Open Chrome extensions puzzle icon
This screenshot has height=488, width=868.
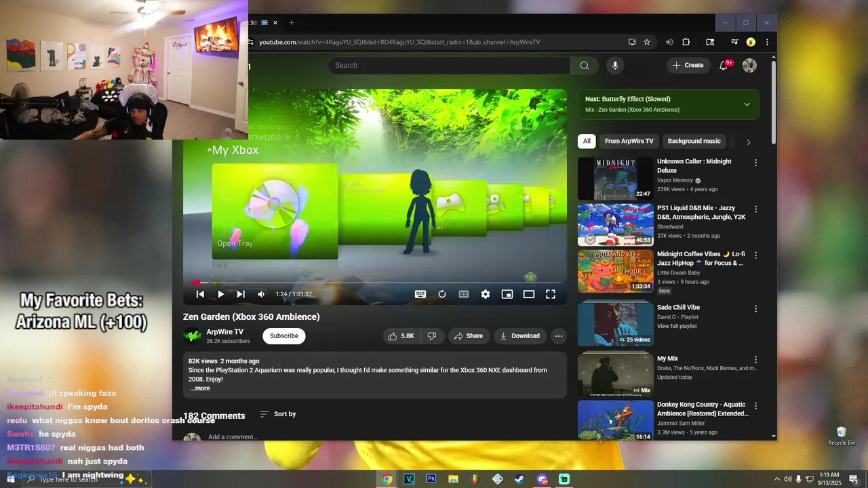(x=686, y=42)
